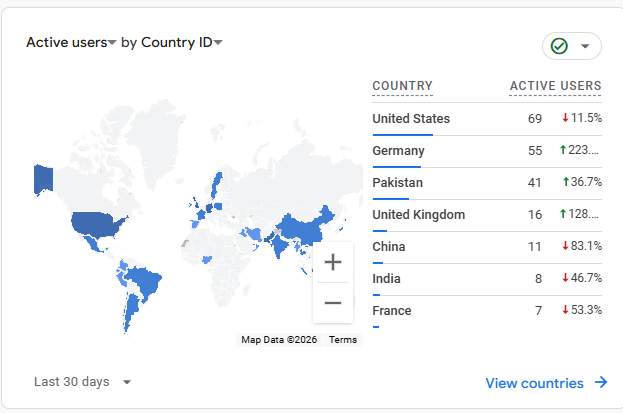Open the Last 30 days date range
The width and height of the screenshot is (623, 413).
(83, 382)
